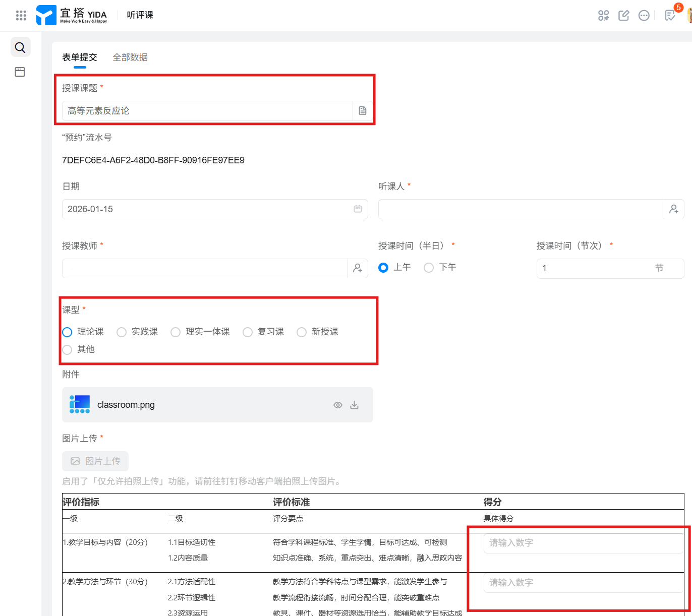Open the date picker calendar for 日期

pos(358,209)
